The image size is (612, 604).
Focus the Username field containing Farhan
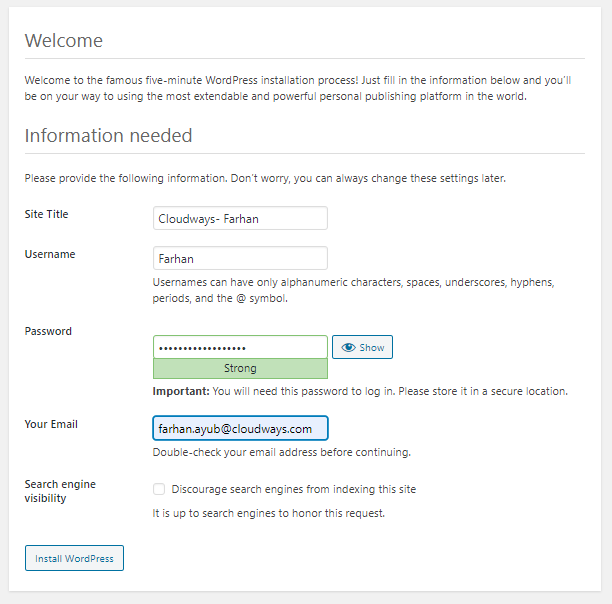coord(240,258)
